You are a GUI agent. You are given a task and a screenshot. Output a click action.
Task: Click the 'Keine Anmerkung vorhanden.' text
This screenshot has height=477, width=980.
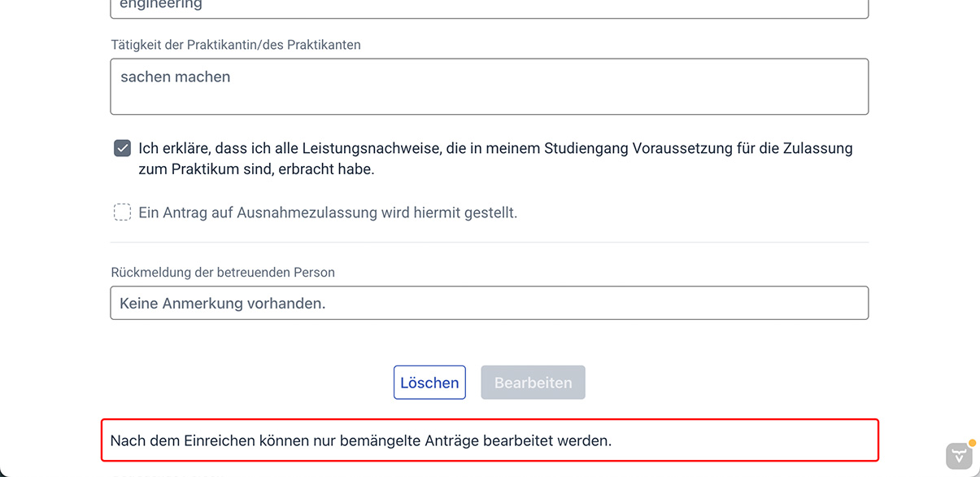point(223,304)
